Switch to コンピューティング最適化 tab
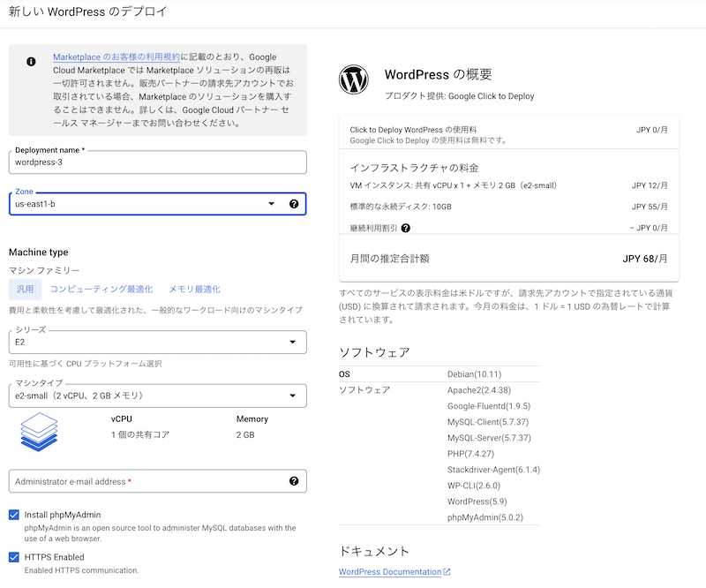 [x=101, y=290]
